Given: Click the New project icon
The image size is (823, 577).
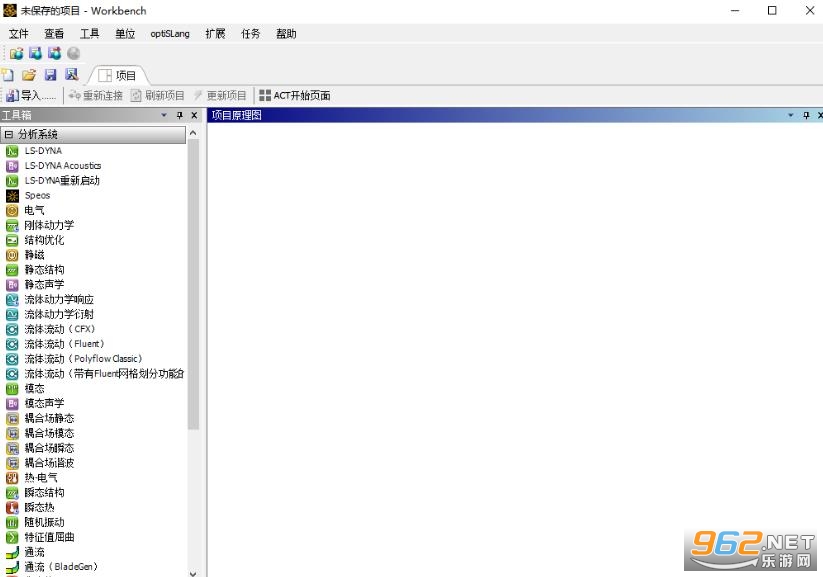Looking at the screenshot, I should pyautogui.click(x=7, y=75).
